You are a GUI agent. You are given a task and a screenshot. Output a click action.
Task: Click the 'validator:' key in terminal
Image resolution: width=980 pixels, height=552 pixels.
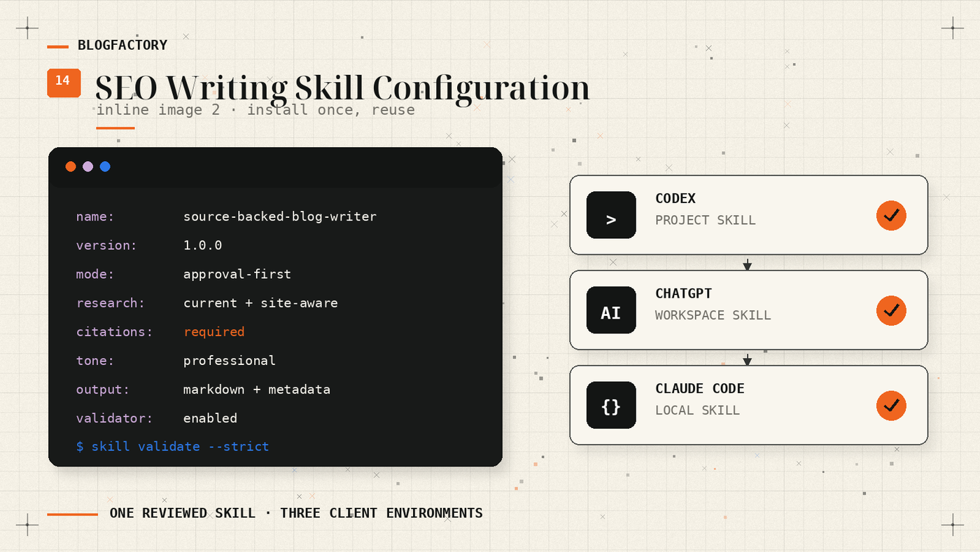pyautogui.click(x=115, y=418)
